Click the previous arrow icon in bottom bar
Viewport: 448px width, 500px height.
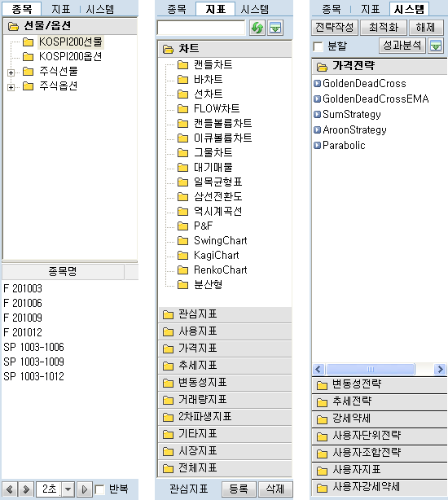click(x=10, y=489)
